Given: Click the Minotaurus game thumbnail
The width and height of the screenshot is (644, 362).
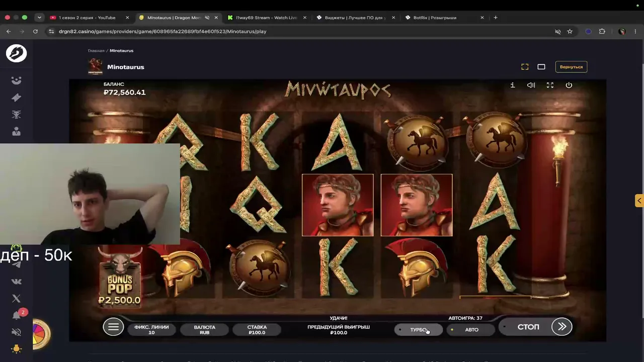Looking at the screenshot, I should coord(95,67).
